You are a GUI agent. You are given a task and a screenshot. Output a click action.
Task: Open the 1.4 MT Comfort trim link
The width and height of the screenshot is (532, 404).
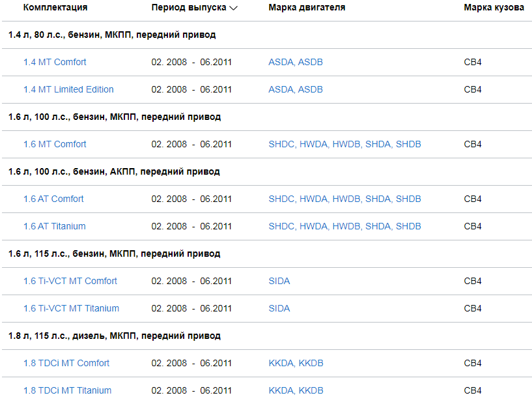click(55, 62)
